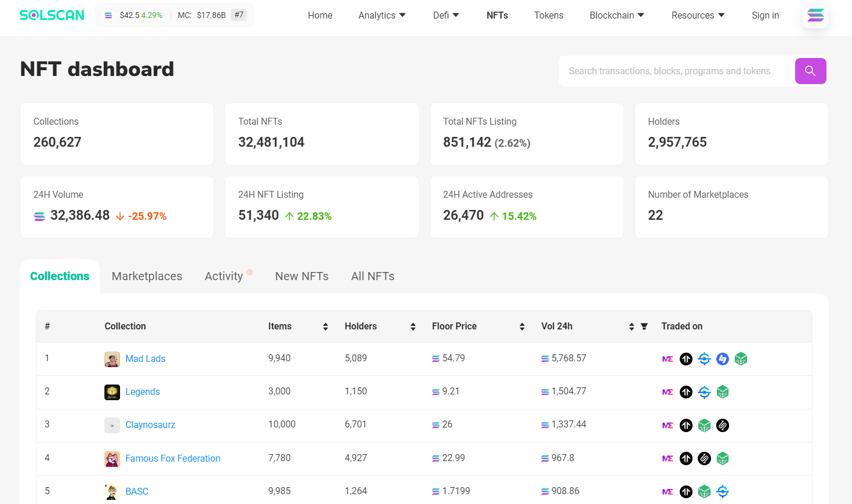Click green cube marketplace icon in Mad Lads row
852x504 pixels.
741,359
